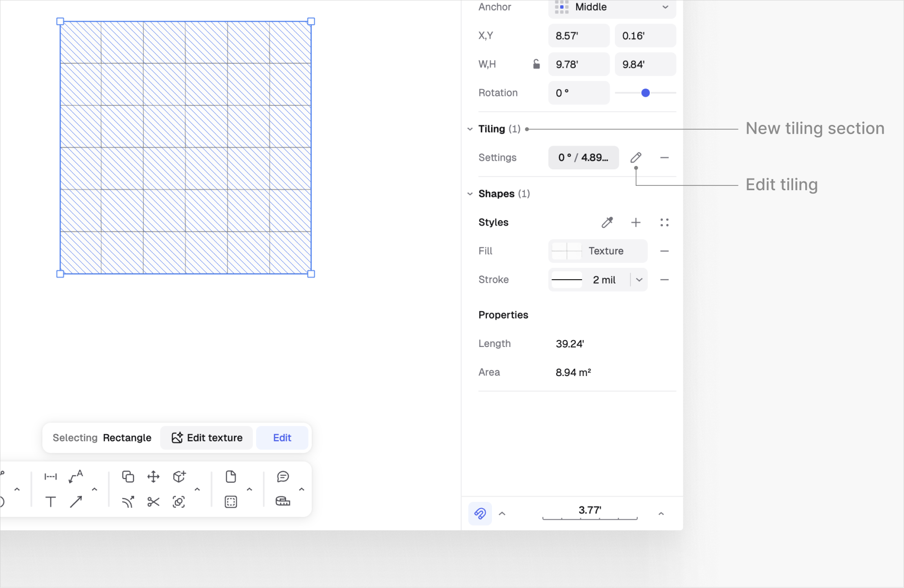Collapse the Tiling section
Image resolution: width=904 pixels, height=588 pixels.
[x=470, y=129]
